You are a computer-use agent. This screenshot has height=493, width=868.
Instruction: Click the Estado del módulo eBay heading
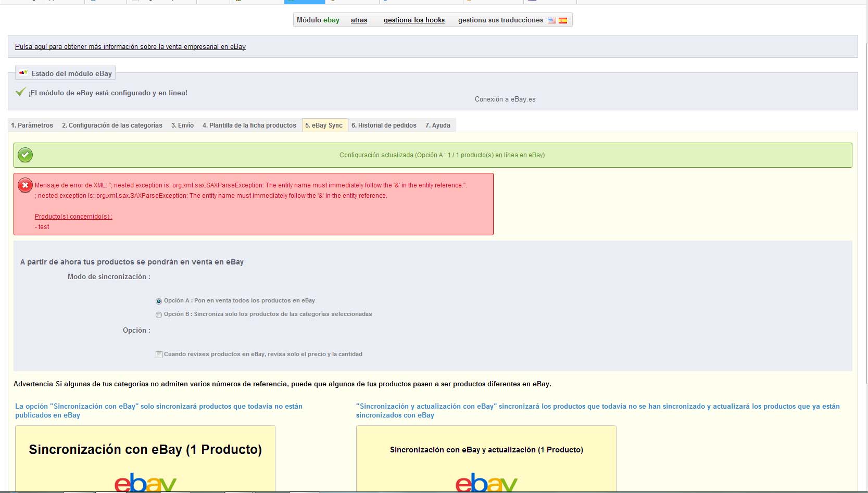pos(72,73)
